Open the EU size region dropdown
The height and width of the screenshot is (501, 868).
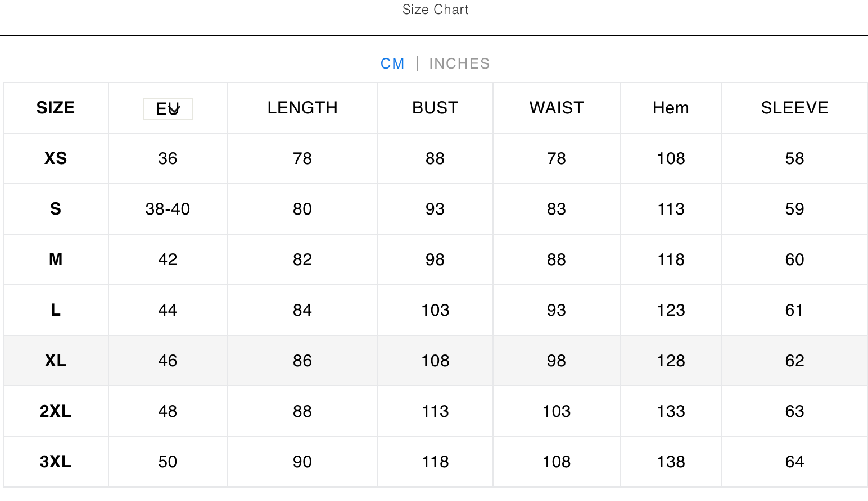click(168, 109)
